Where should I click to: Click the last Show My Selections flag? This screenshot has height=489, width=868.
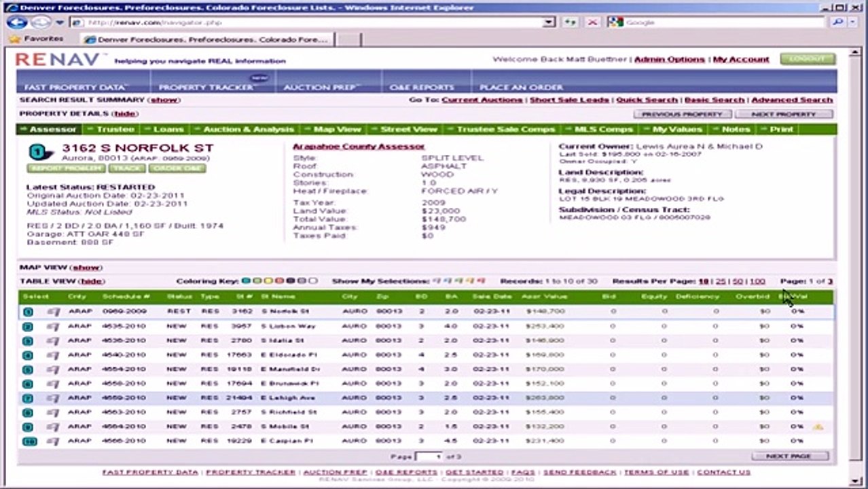(x=481, y=281)
